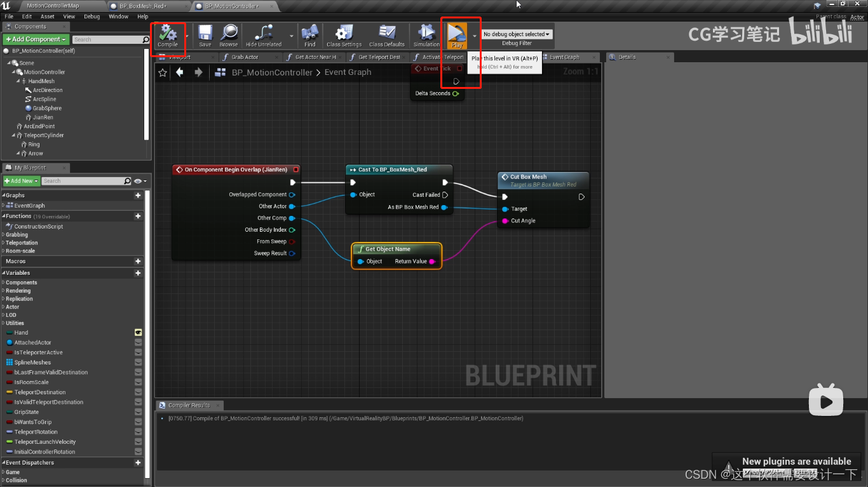The height and width of the screenshot is (487, 868).
Task: Click Cast To BP_BoxMesh_Red node header
Action: coord(399,170)
